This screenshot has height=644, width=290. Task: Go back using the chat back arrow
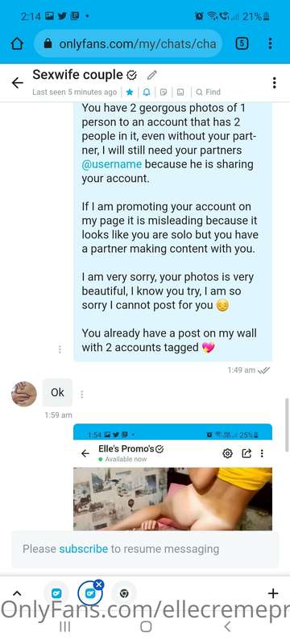(17, 84)
